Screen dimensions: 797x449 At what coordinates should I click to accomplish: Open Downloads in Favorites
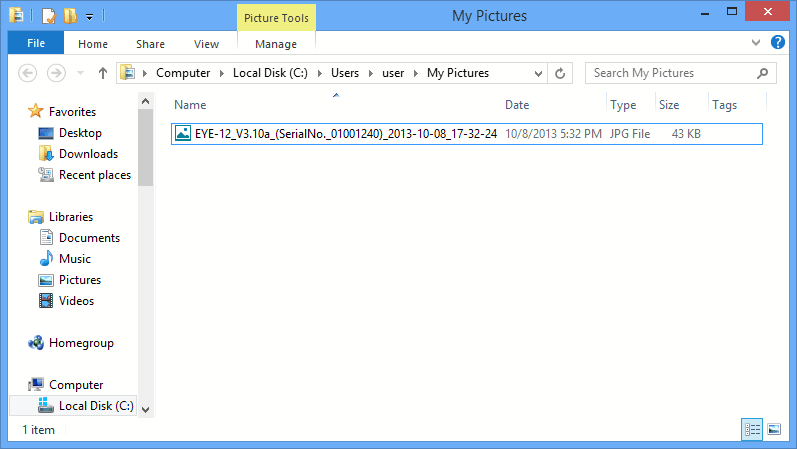[x=88, y=154]
